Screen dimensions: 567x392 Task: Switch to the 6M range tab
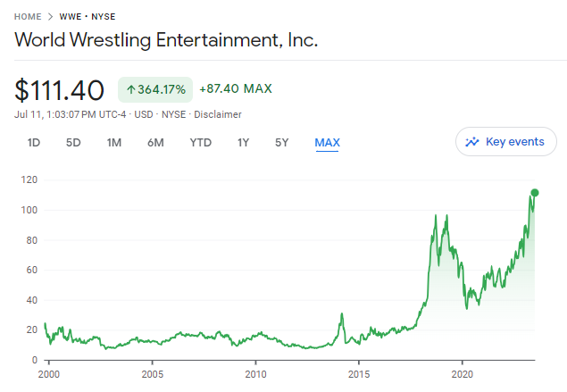pyautogui.click(x=155, y=143)
